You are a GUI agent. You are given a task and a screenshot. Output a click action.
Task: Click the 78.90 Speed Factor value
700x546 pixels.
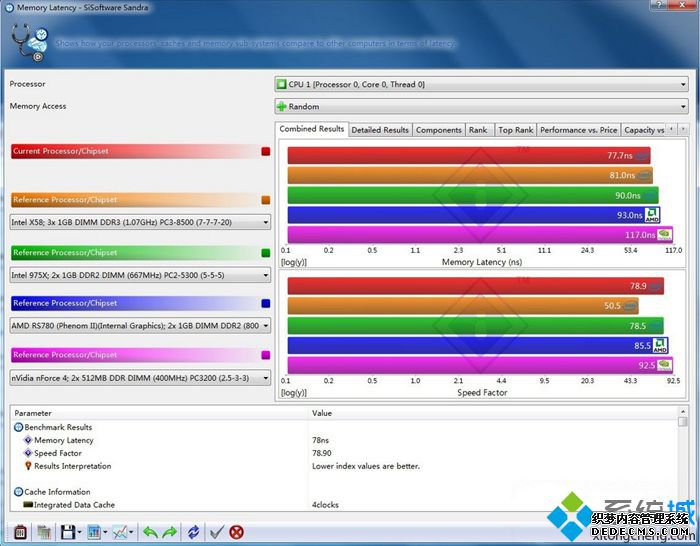click(322, 453)
